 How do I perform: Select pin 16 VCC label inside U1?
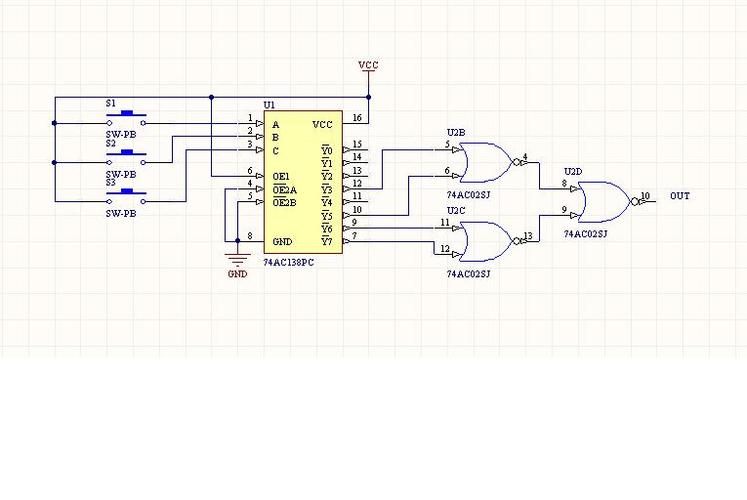[322, 125]
